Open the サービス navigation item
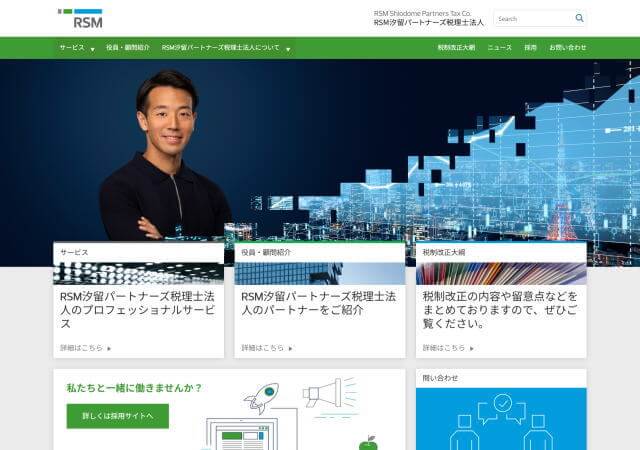This screenshot has width=640, height=450. (x=72, y=47)
